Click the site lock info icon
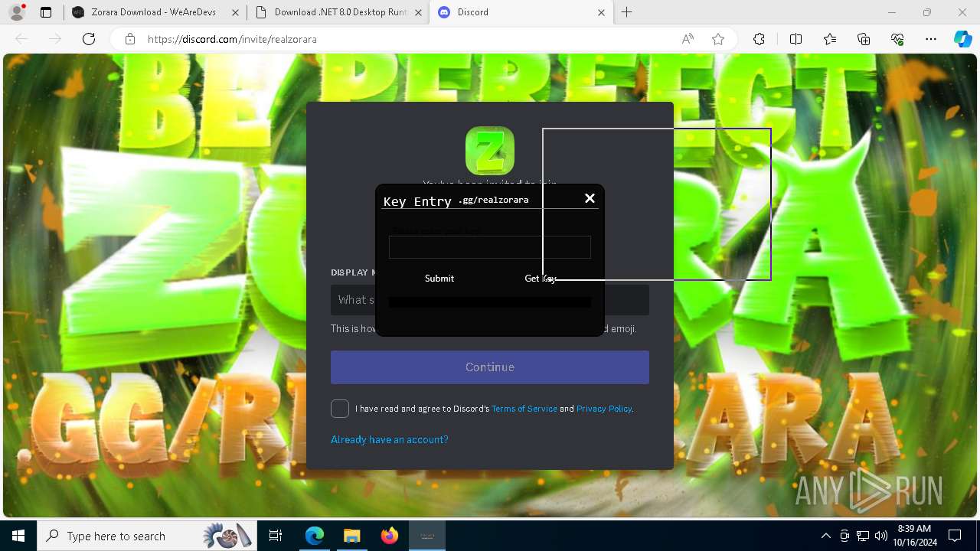 click(130, 39)
